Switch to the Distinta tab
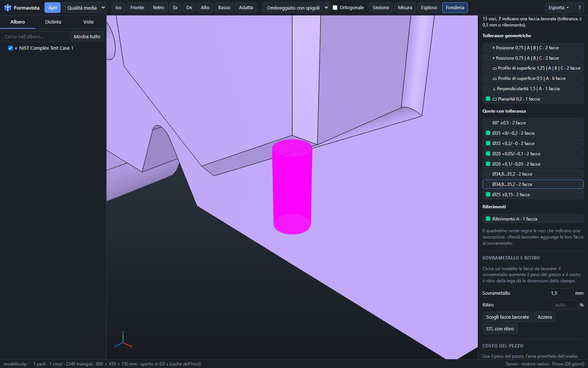The image size is (588, 368). coord(53,22)
